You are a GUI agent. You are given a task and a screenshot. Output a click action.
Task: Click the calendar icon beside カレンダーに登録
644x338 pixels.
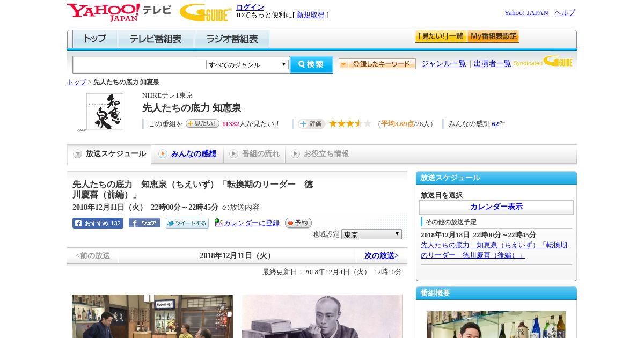[x=218, y=223]
